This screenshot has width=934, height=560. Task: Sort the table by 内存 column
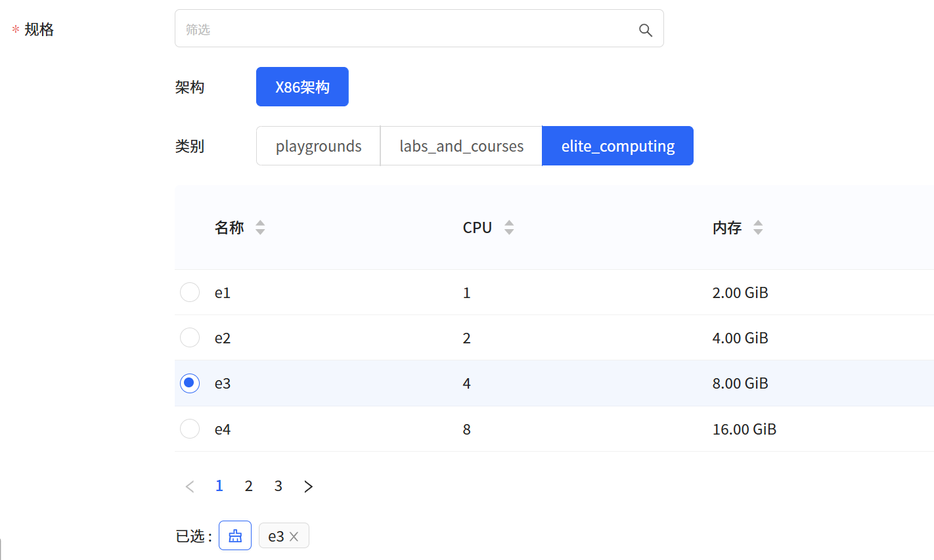coord(758,228)
